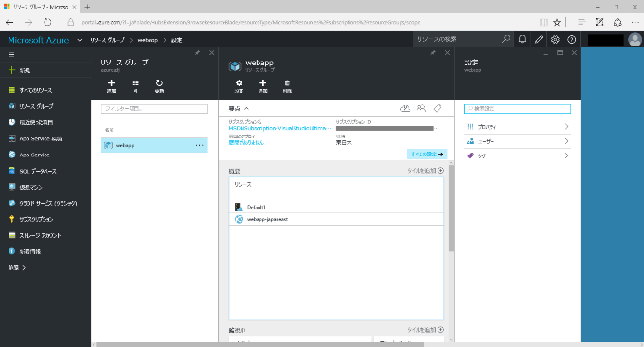Click the trash delete icon in webapp blade
Image resolution: width=644 pixels, height=347 pixels.
pos(287,86)
